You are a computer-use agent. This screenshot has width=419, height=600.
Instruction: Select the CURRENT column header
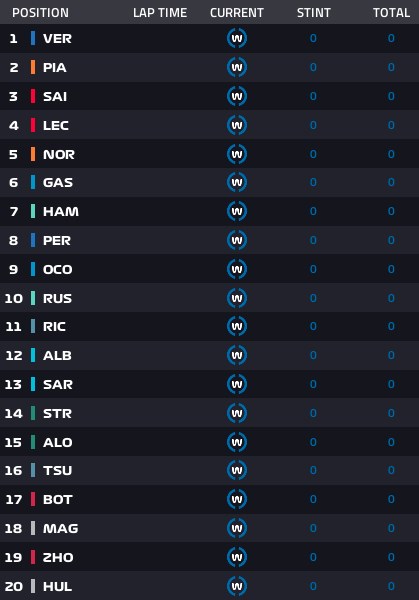tap(237, 13)
